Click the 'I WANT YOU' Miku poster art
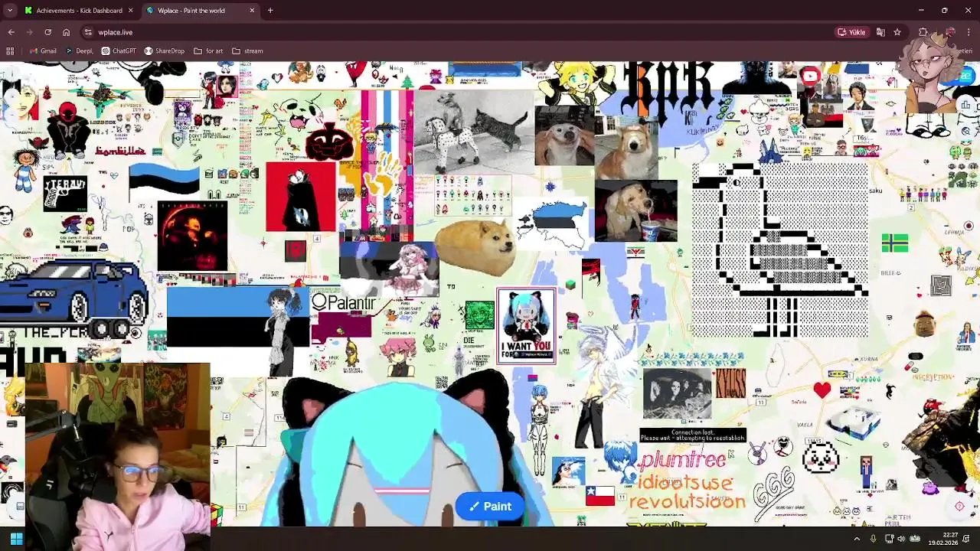The height and width of the screenshot is (551, 980). 526,325
